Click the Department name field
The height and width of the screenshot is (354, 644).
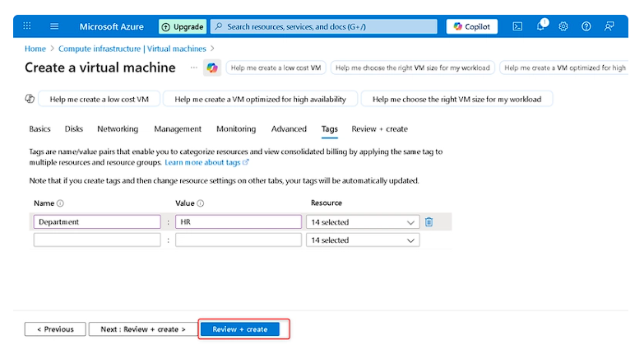97,222
